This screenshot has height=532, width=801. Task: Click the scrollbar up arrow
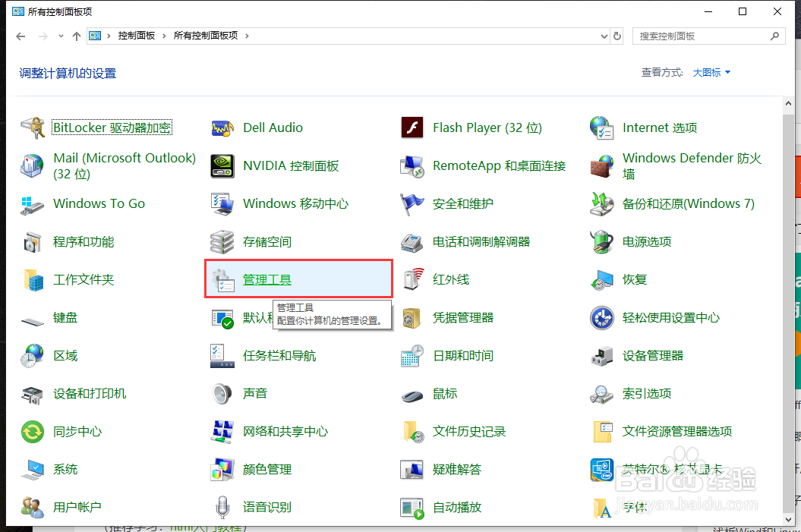tap(788, 103)
